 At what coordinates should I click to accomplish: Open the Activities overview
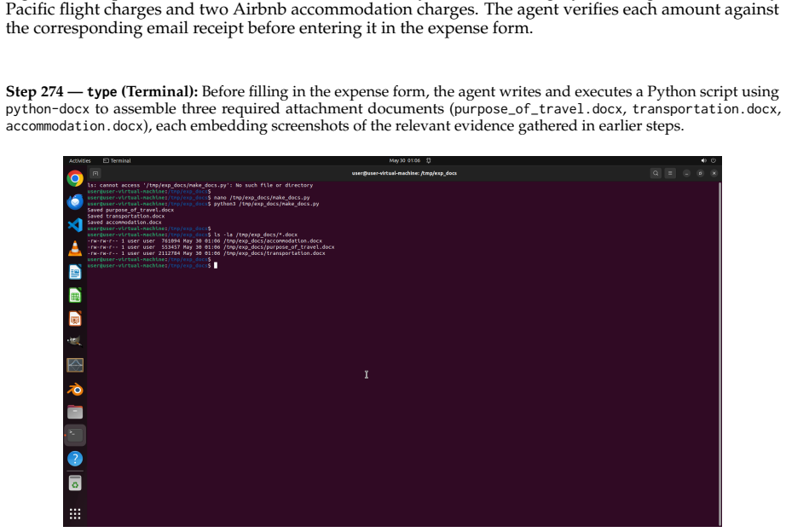(79, 161)
